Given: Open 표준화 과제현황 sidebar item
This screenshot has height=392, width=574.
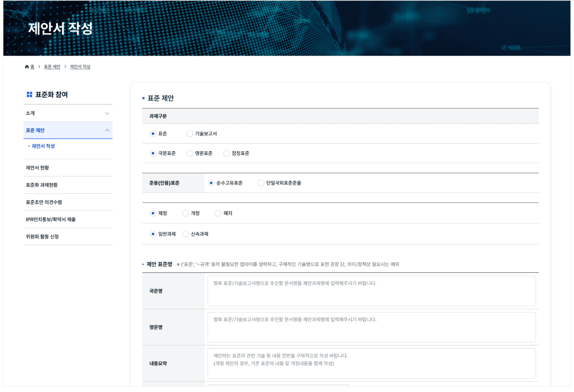Looking at the screenshot, I should [x=42, y=185].
